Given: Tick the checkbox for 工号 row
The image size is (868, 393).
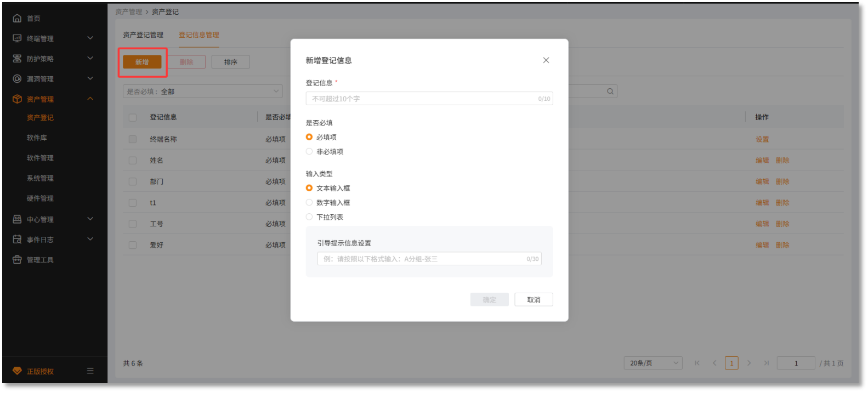Looking at the screenshot, I should [x=133, y=224].
